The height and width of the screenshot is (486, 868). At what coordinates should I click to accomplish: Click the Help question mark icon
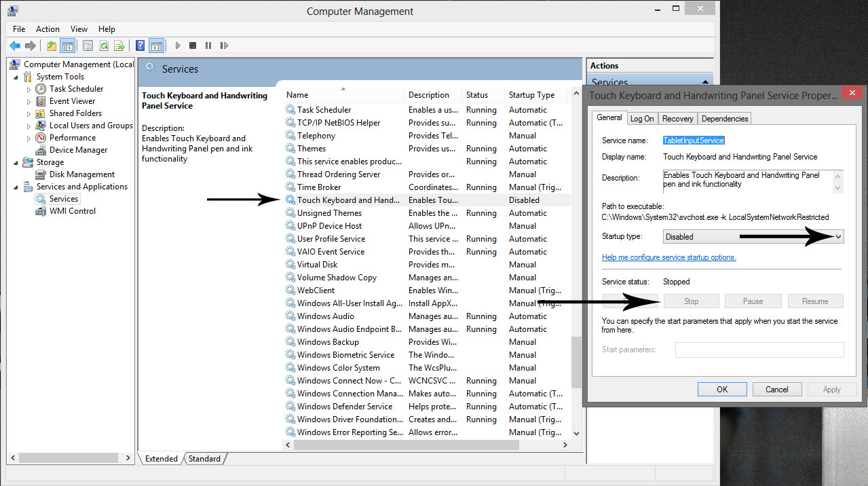(140, 45)
